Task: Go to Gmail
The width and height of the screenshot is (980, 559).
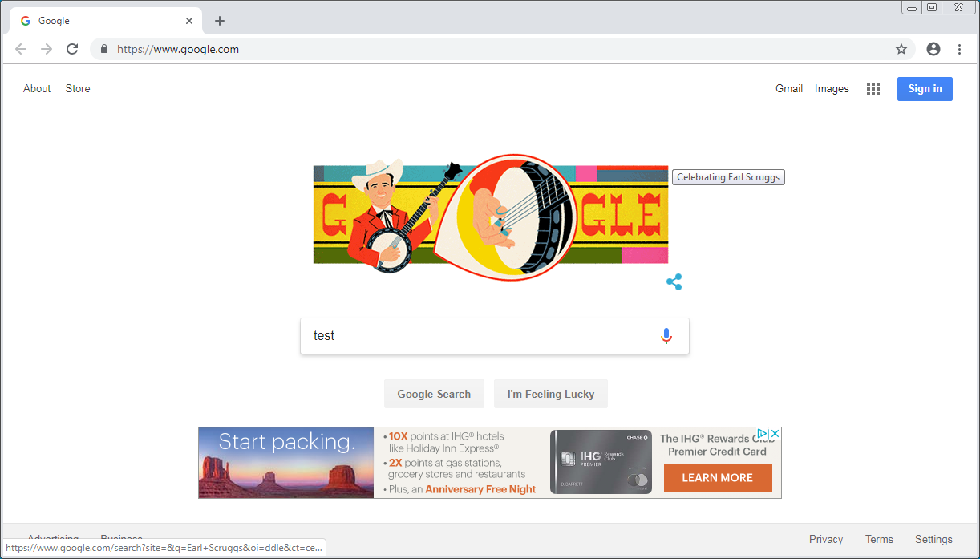Action: click(x=789, y=89)
